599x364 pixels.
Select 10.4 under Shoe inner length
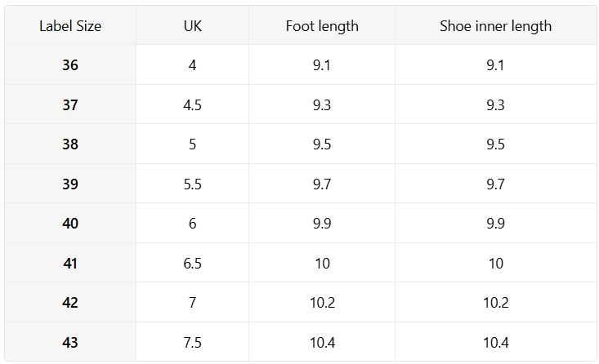pos(495,343)
